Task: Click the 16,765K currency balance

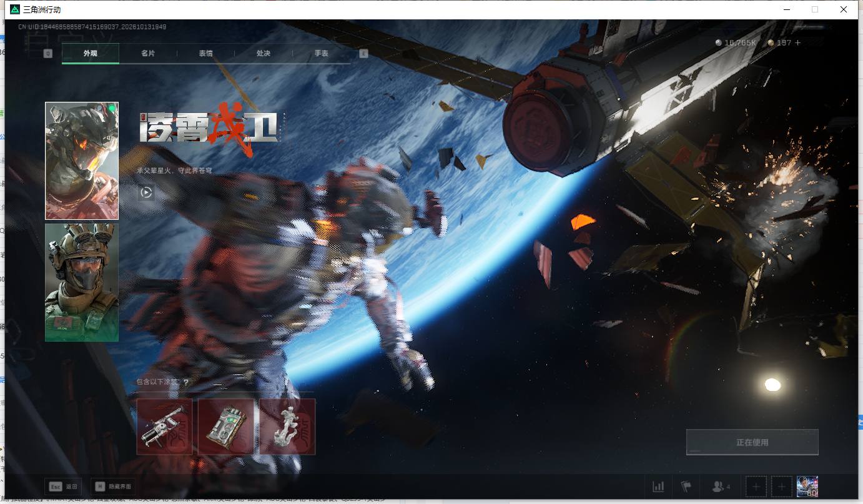Action: (x=736, y=42)
